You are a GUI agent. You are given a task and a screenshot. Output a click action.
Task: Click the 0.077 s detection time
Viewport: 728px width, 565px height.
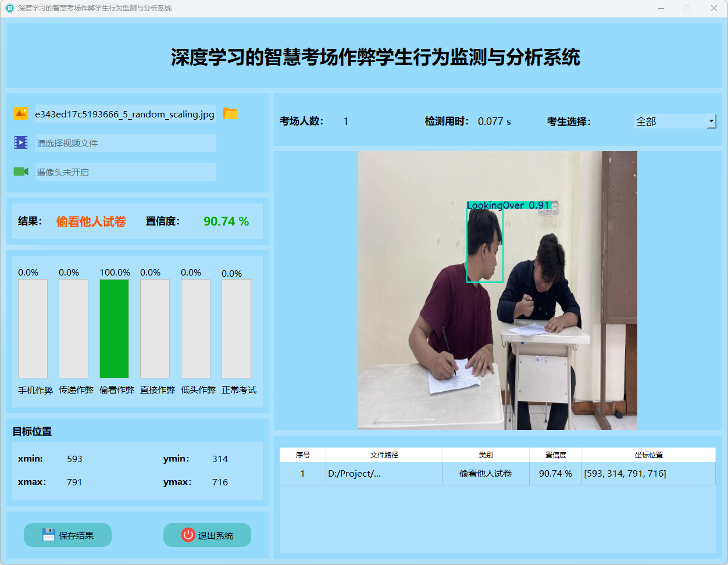[x=494, y=121]
